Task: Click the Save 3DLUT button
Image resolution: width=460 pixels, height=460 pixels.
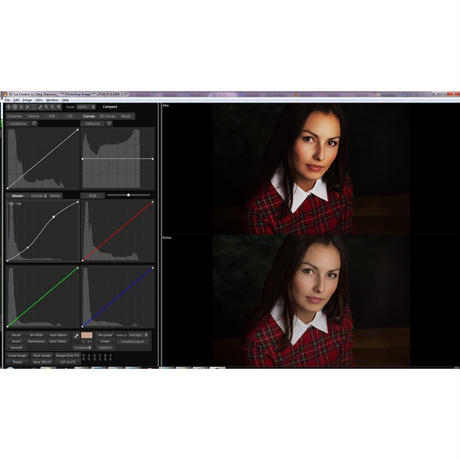Action: click(x=42, y=362)
